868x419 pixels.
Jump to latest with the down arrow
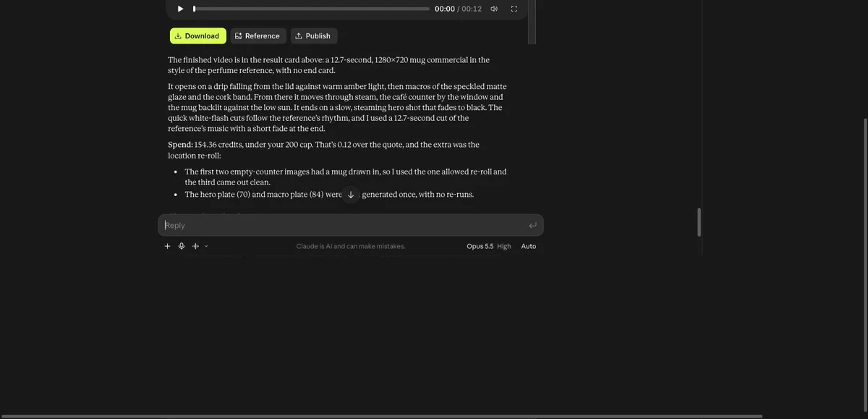[x=351, y=195]
